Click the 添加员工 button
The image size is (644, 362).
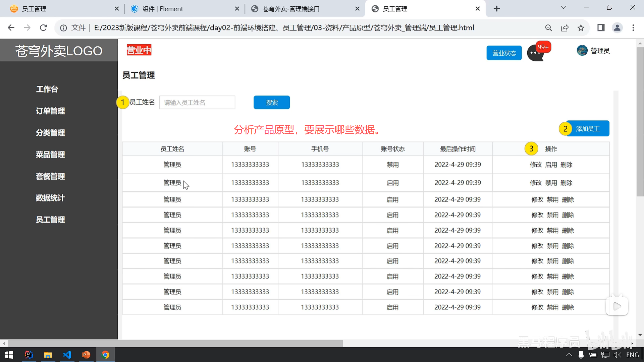pyautogui.click(x=588, y=129)
